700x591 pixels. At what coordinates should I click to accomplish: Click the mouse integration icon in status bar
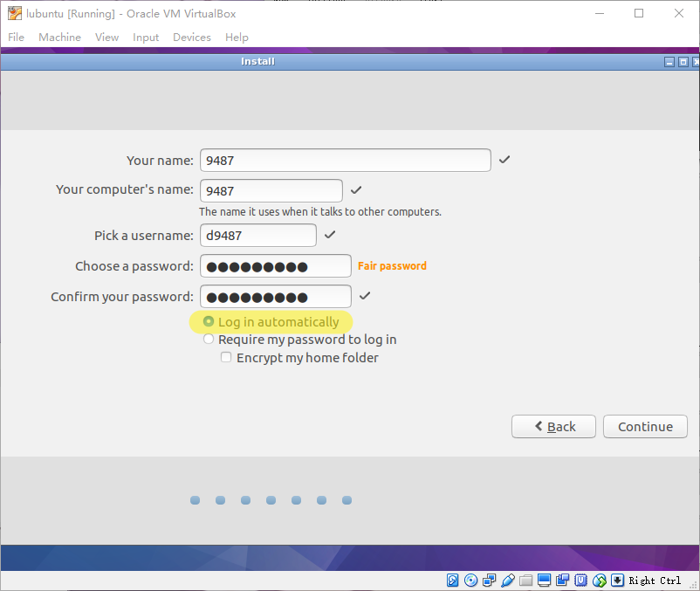[x=600, y=581]
